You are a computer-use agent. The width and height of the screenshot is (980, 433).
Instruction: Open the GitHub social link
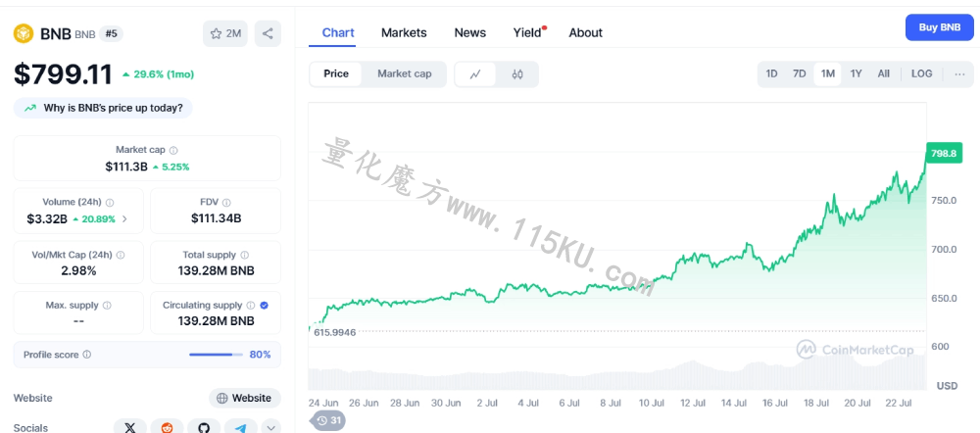(x=204, y=427)
